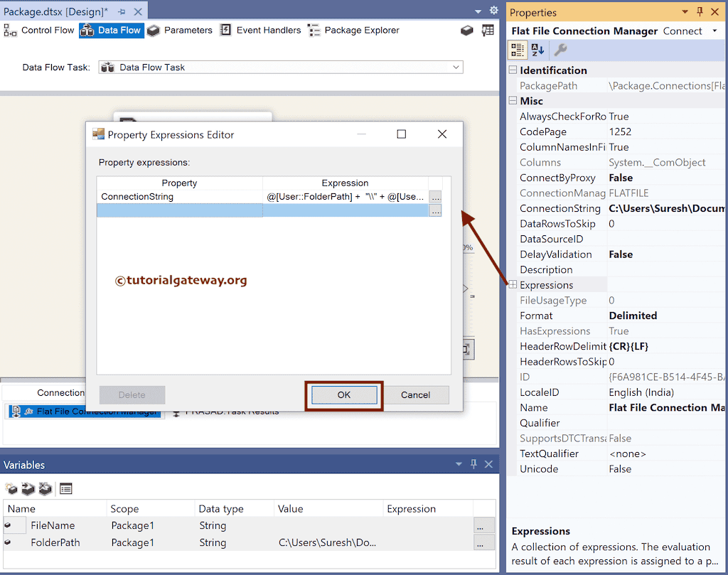Screen dimensions: 728x575
Task: Click Cancel in Property Expressions Editor
Action: point(416,395)
